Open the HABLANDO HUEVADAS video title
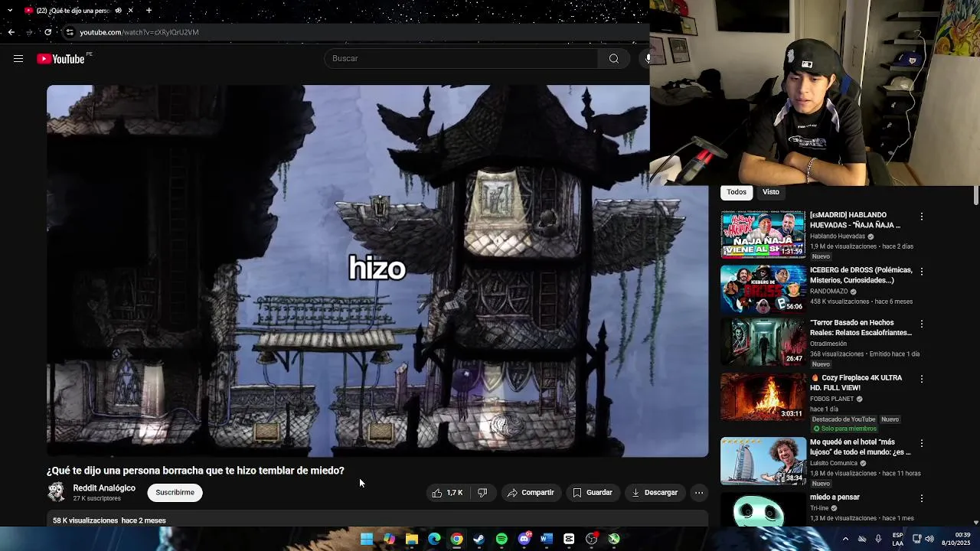This screenshot has height=551, width=980. pyautogui.click(x=856, y=220)
